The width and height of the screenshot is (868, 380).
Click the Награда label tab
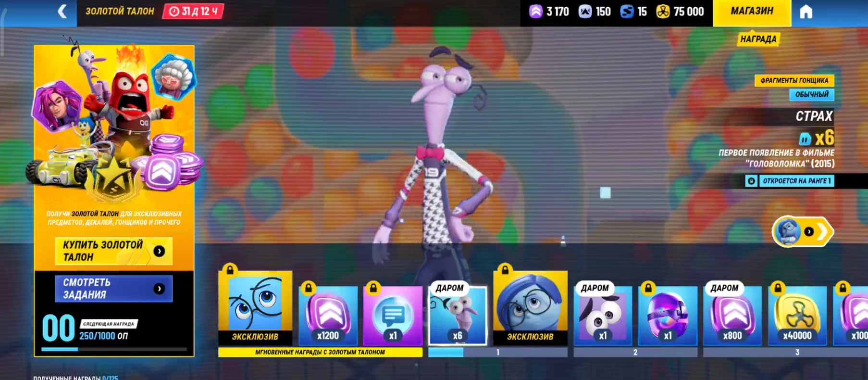758,39
